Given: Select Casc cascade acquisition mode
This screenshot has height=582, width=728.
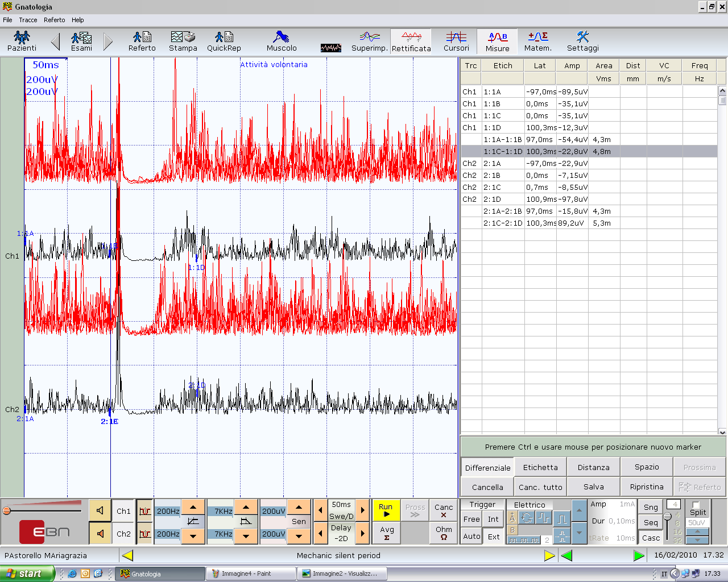Looking at the screenshot, I should click(x=651, y=538).
